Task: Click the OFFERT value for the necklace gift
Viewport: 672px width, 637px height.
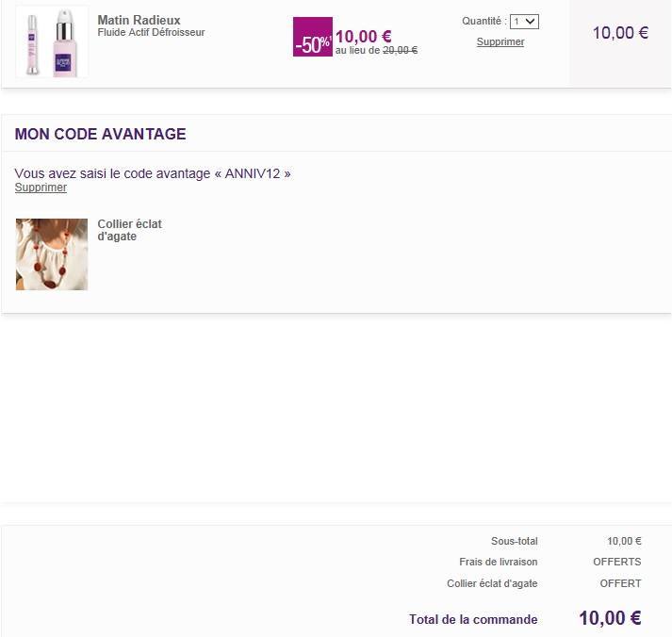Action: [620, 583]
